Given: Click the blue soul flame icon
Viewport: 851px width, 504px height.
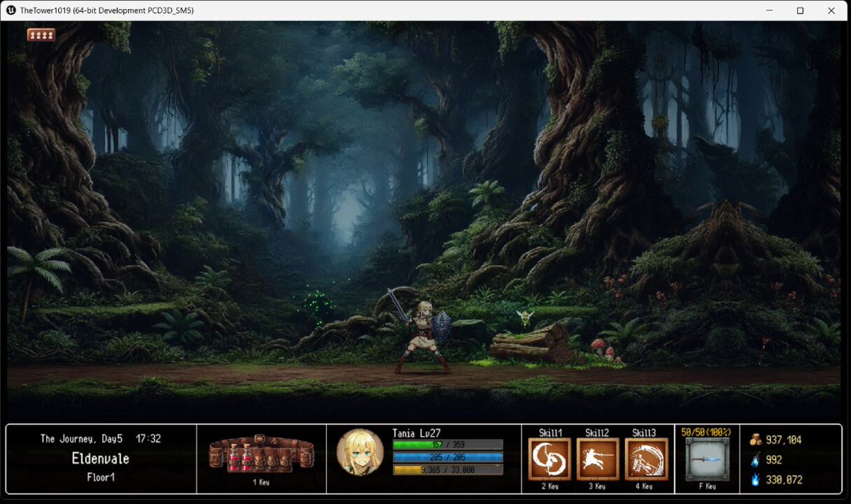Looking at the screenshot, I should 756,480.
